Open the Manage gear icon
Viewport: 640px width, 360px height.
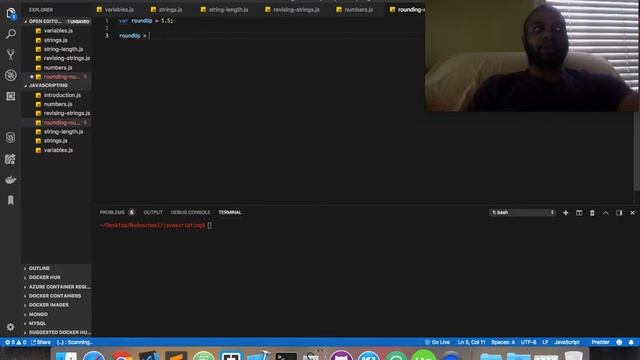click(11, 327)
